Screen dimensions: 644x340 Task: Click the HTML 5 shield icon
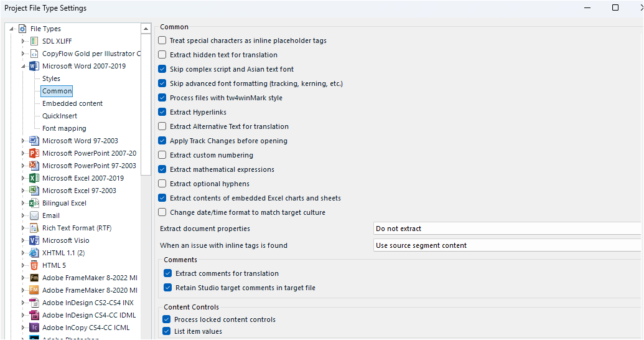click(34, 266)
